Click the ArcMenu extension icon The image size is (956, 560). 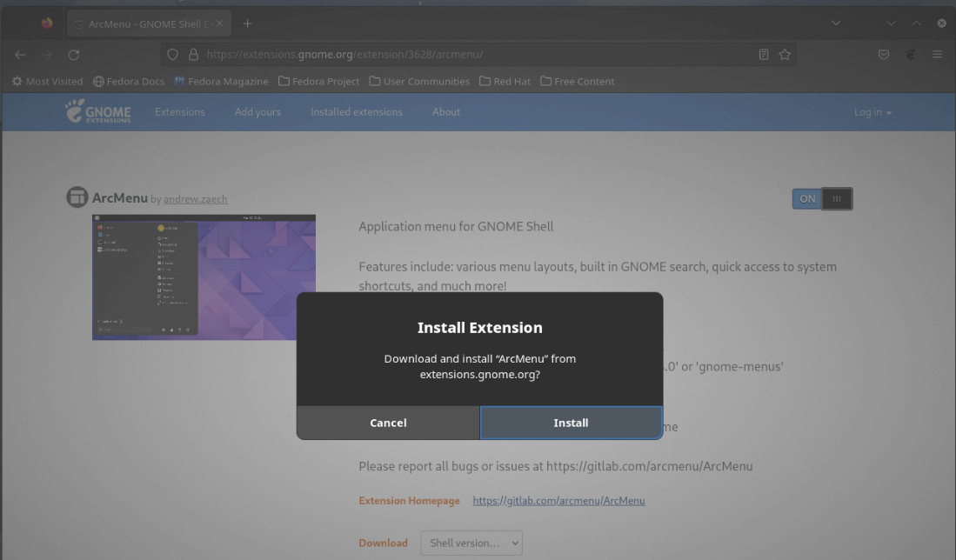click(77, 197)
